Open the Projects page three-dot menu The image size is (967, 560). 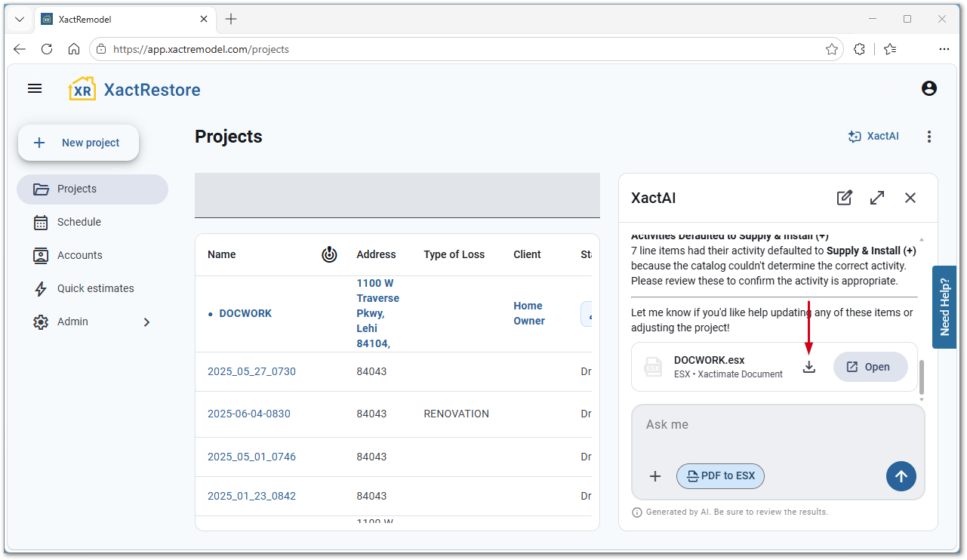(929, 137)
